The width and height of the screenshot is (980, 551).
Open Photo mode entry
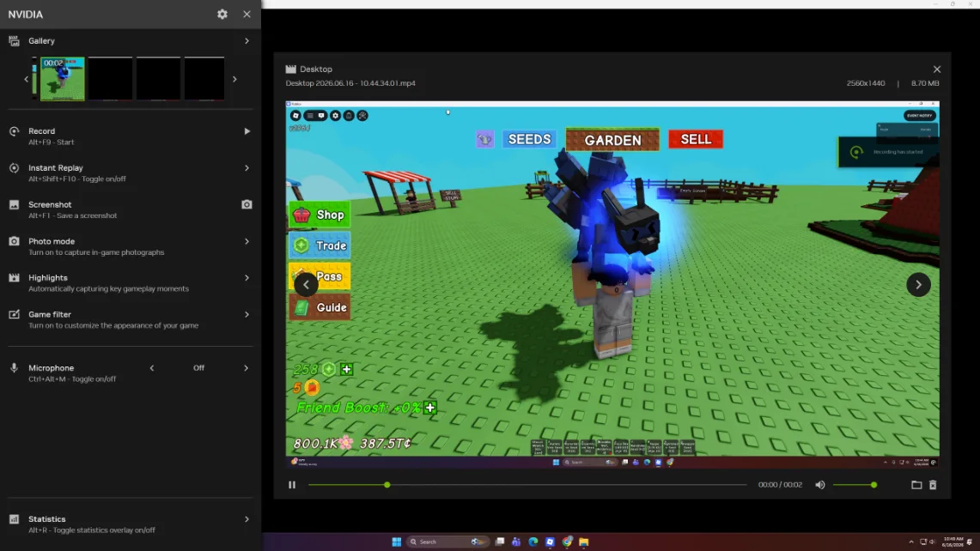click(x=131, y=246)
